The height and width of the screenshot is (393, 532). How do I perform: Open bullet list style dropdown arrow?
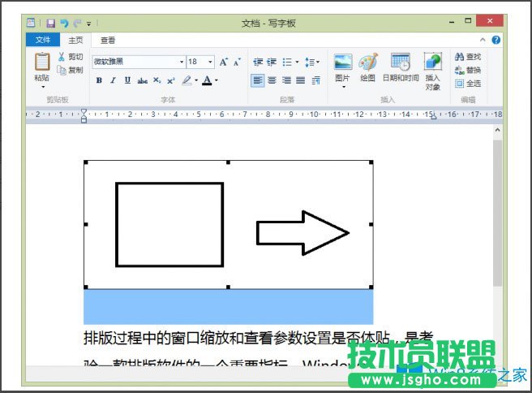click(x=297, y=63)
